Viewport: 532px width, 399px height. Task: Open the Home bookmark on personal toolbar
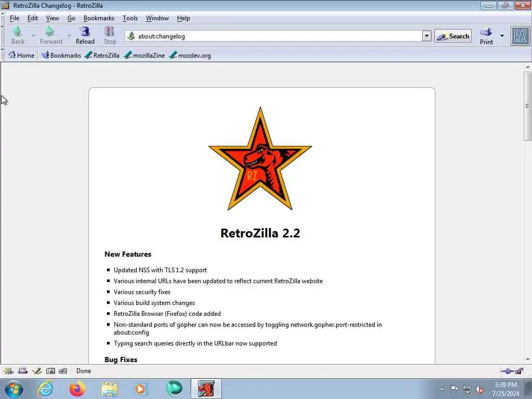(x=21, y=55)
